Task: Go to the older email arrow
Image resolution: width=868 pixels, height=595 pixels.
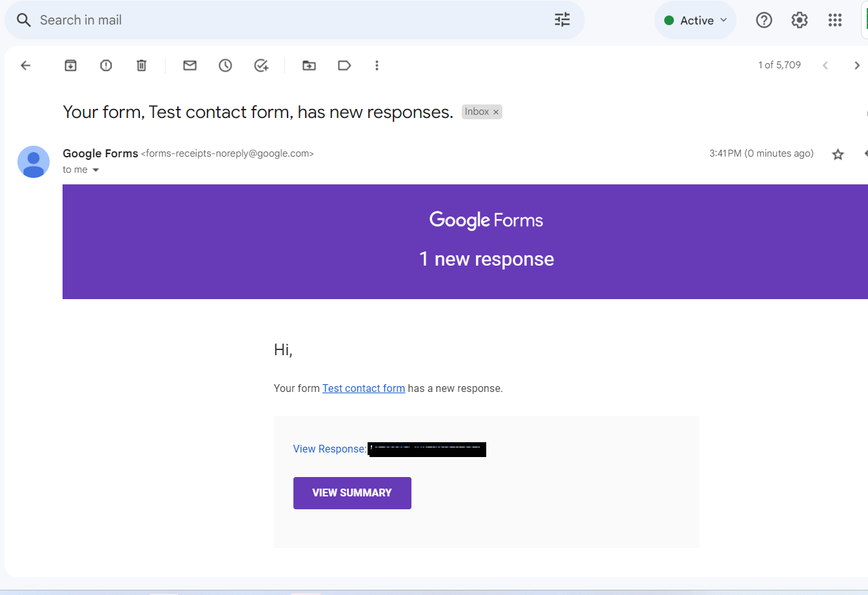Action: coord(856,65)
